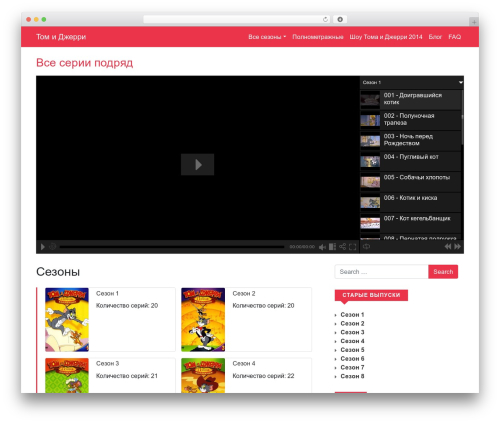
Task: Open the share icon in the player
Action: click(342, 247)
